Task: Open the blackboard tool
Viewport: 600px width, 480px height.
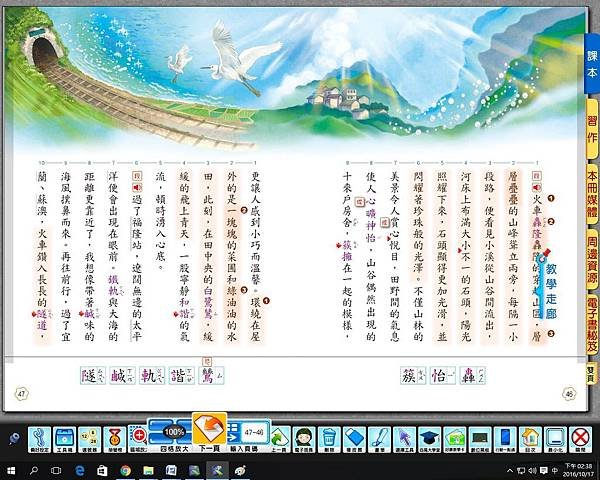Action: pos(480,439)
